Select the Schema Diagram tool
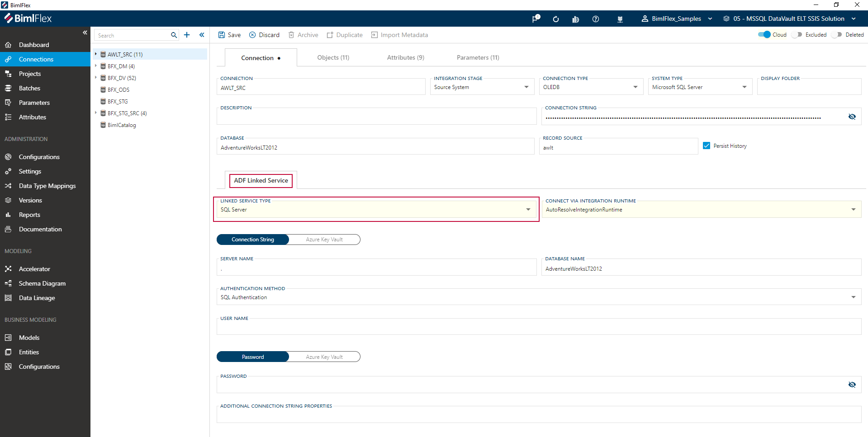Viewport: 868px width, 437px height. 41,283
